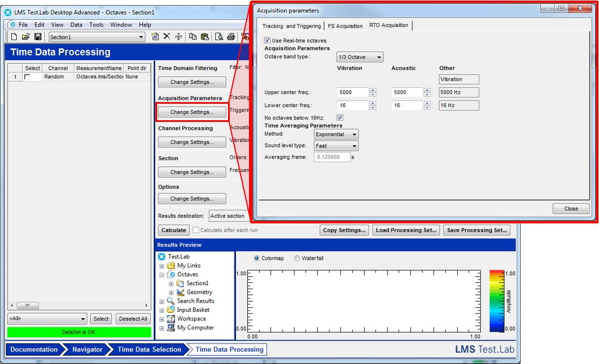
Task: Click Change Settings under Acquisition Parameters
Action: click(x=192, y=112)
